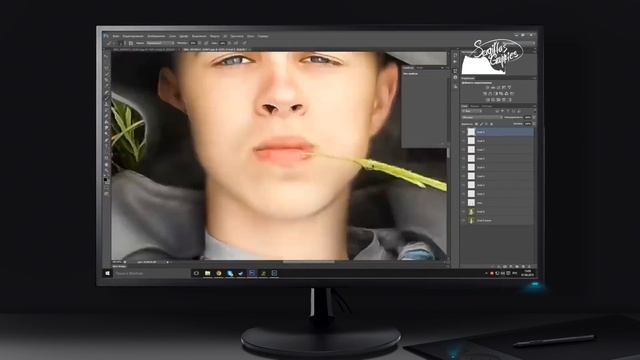Toggle visibility of third layer from bottom
Screen dimensions: 640x360
point(464,202)
